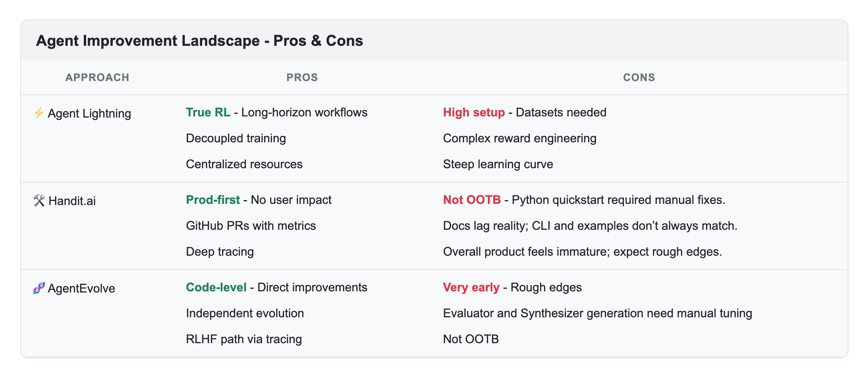Click the red Very early text
868x383 pixels.
[x=471, y=287]
